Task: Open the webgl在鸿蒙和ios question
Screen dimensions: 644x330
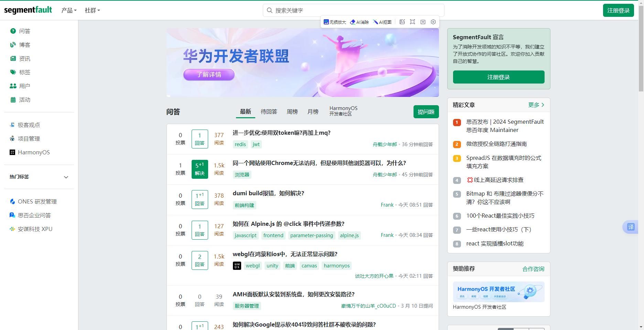Action: point(285,254)
